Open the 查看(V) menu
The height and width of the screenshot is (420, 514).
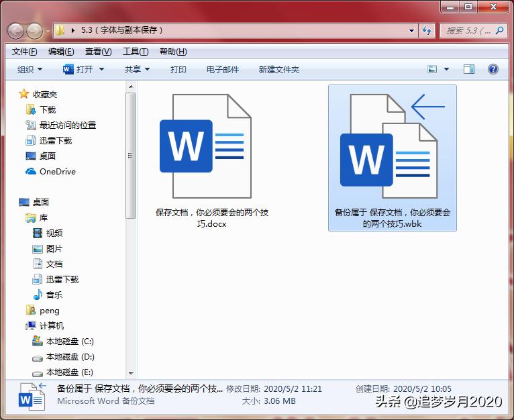pyautogui.click(x=99, y=52)
